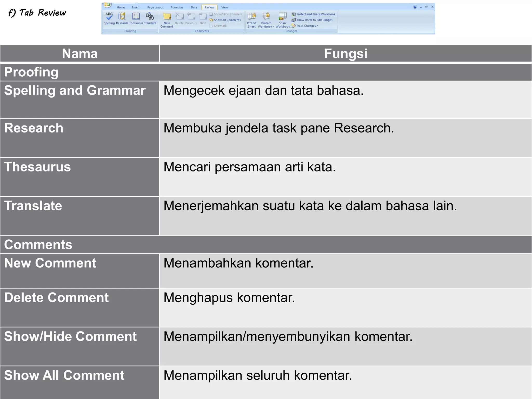Open the Research task pane icon
This screenshot has height=399, width=532.
[122, 16]
